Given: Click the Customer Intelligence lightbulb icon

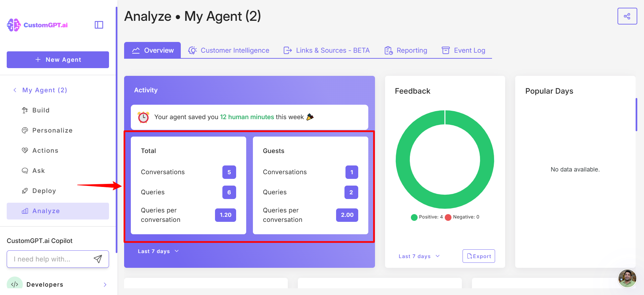Looking at the screenshot, I should pos(193,50).
